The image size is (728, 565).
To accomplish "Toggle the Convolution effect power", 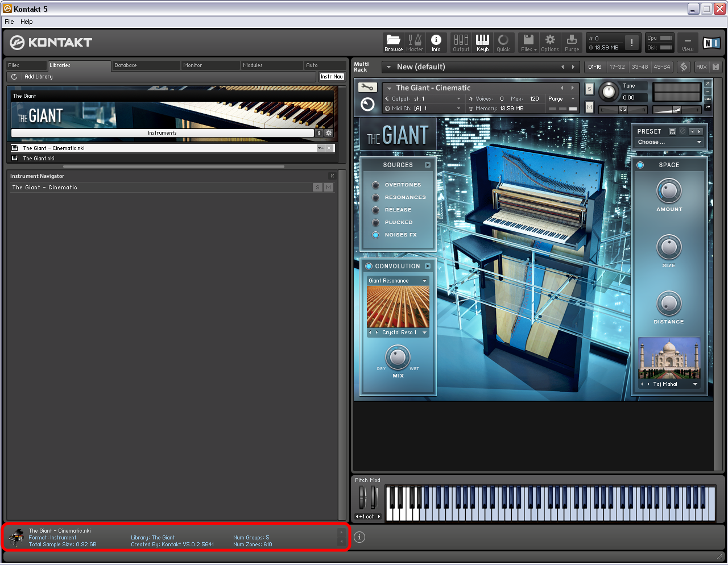I will (369, 266).
